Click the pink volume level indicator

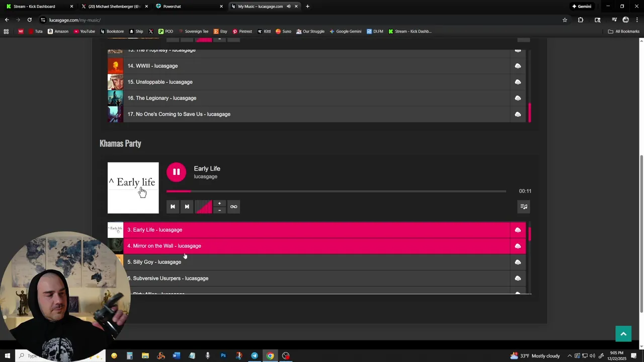pyautogui.click(x=204, y=207)
